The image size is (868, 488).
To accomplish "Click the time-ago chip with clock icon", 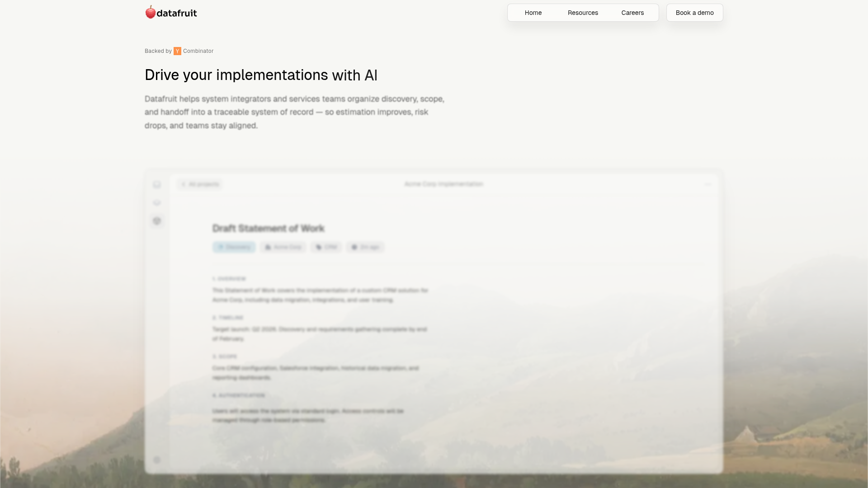I will pyautogui.click(x=365, y=247).
